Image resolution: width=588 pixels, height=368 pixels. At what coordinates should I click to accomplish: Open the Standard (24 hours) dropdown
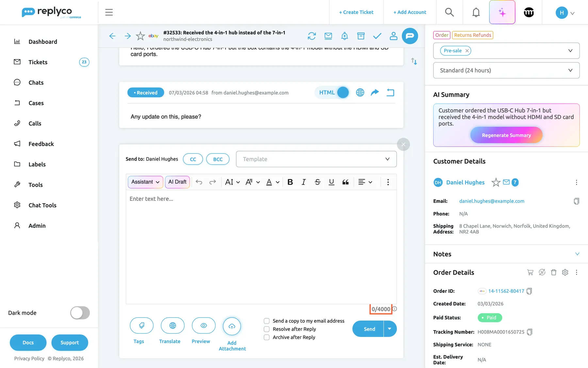click(x=506, y=70)
